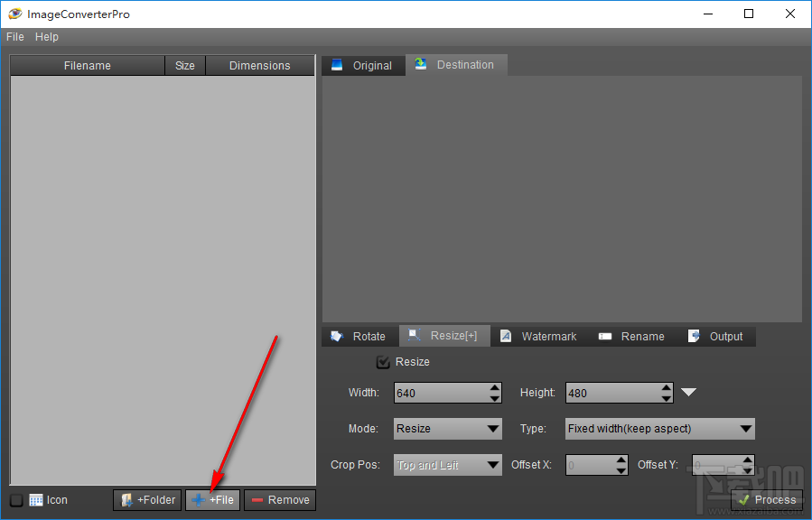
Task: Click the Rotate tab's rotate icon
Action: pos(336,336)
